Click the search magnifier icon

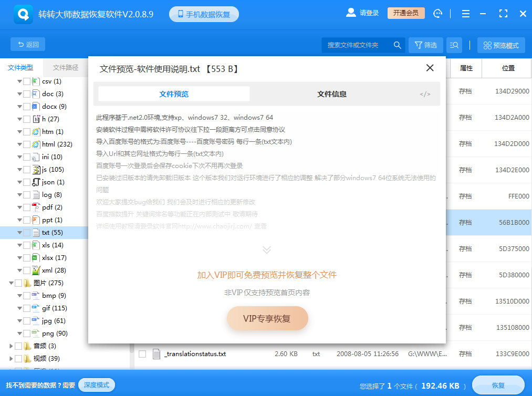pos(397,45)
